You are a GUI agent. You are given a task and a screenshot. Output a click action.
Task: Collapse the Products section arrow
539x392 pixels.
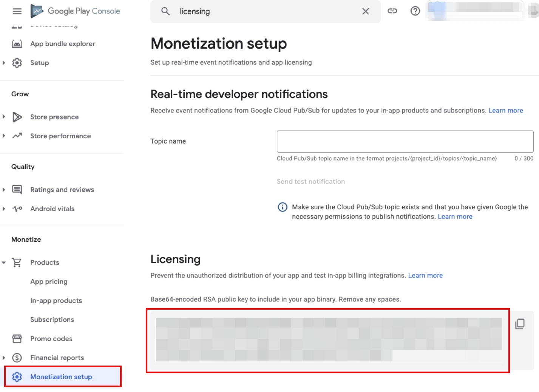[x=4, y=262]
